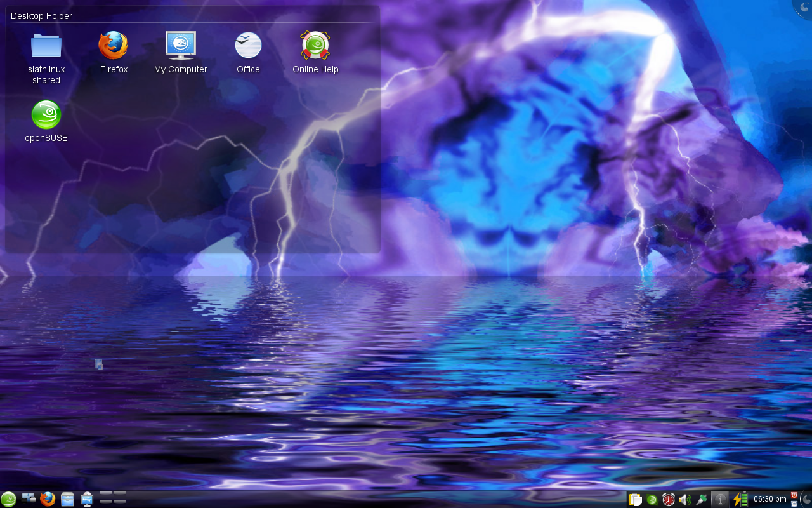This screenshot has height=508, width=812.
Task: Open the panel toolbox cashew at panel end
Action: tap(806, 500)
